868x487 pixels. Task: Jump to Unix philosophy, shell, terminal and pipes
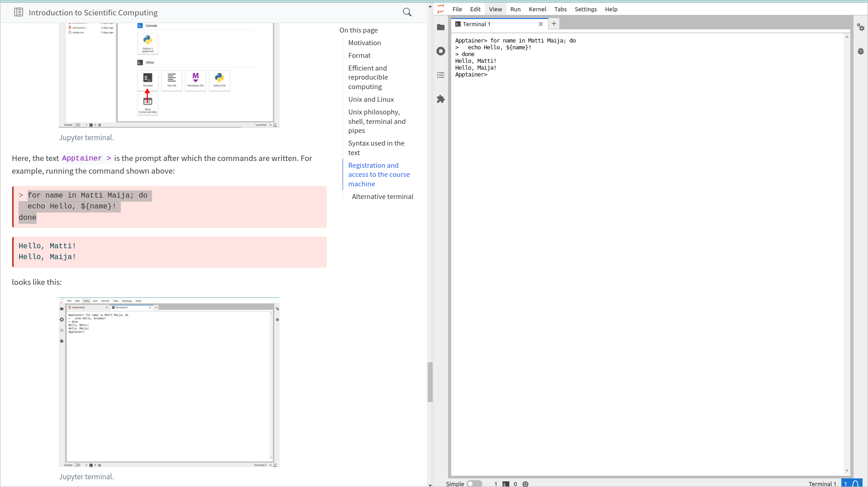[x=377, y=121]
